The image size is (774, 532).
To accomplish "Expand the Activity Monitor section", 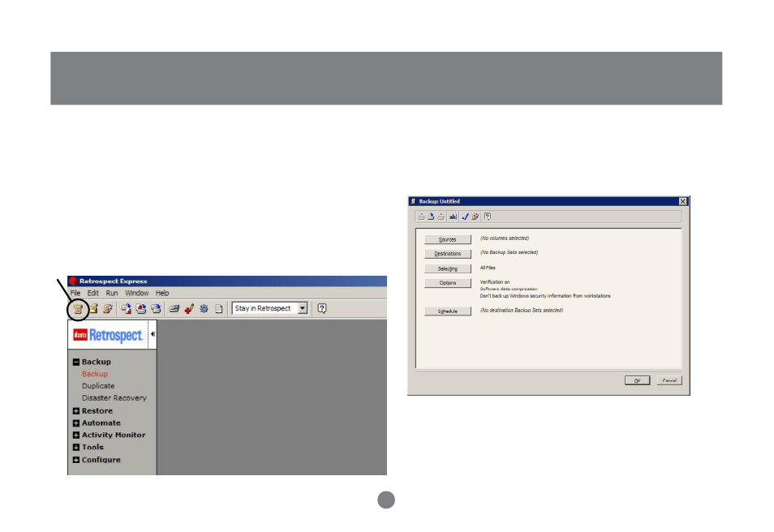I will point(76,435).
